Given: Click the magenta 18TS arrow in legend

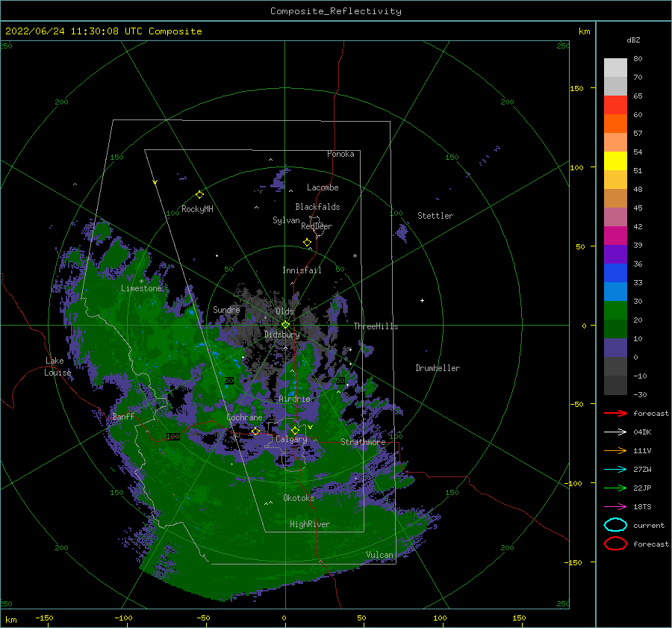Looking at the screenshot, I should (615, 506).
